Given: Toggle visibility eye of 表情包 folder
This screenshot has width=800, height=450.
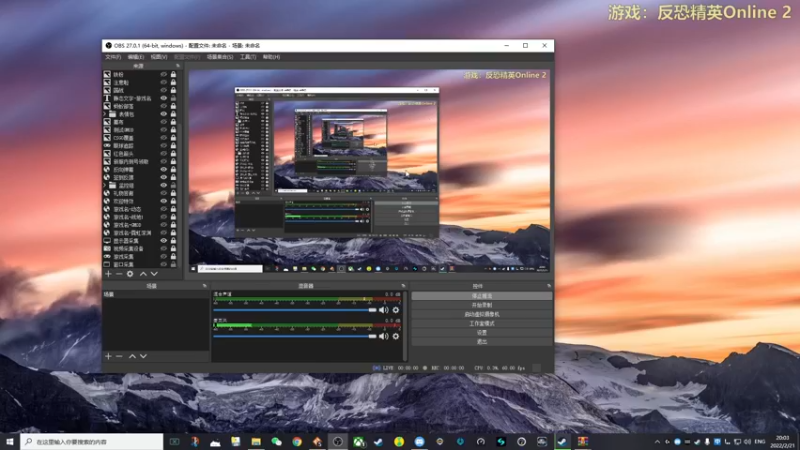Looking at the screenshot, I should coord(164,114).
